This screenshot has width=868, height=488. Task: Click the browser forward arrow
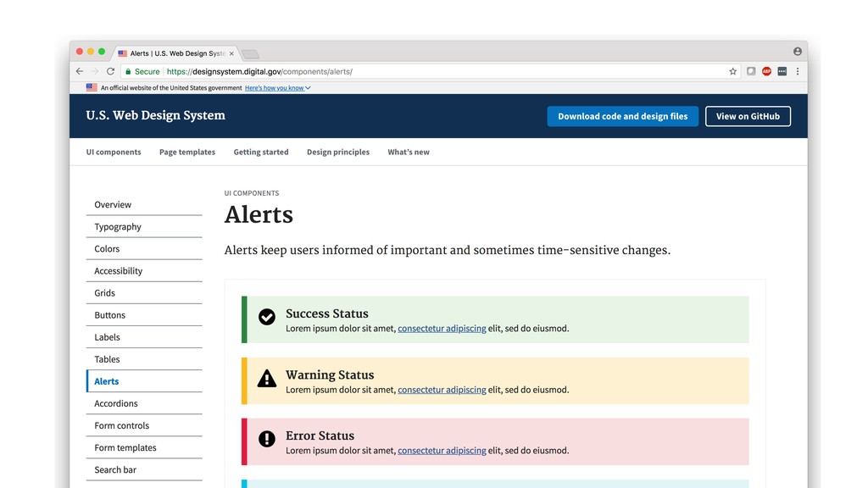(x=95, y=71)
